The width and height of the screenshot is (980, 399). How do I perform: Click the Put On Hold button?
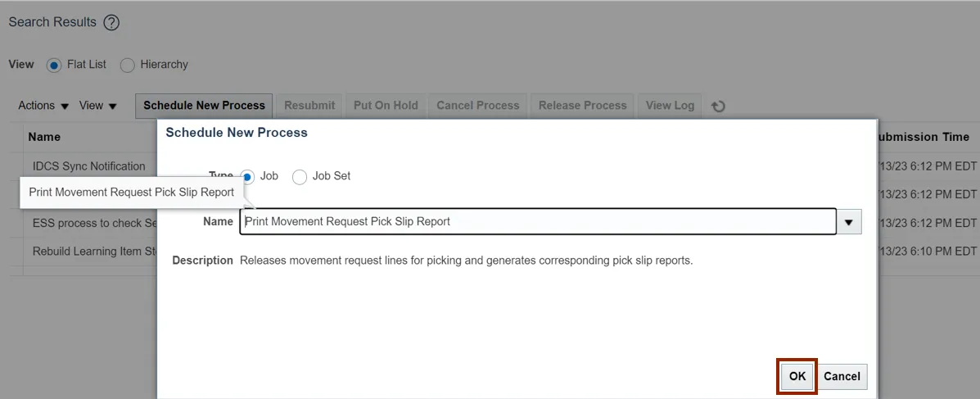[386, 106]
